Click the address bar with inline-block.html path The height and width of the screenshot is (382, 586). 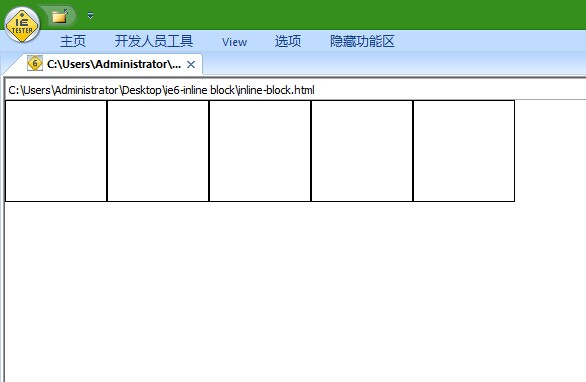295,90
